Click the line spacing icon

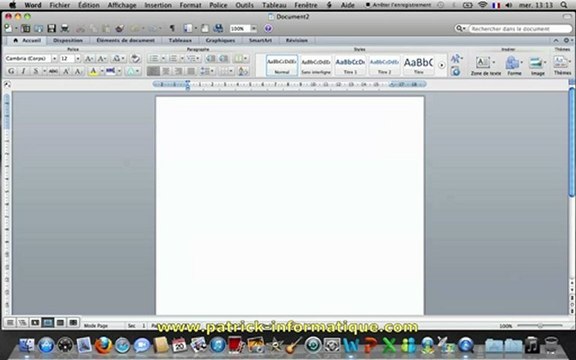[x=205, y=71]
